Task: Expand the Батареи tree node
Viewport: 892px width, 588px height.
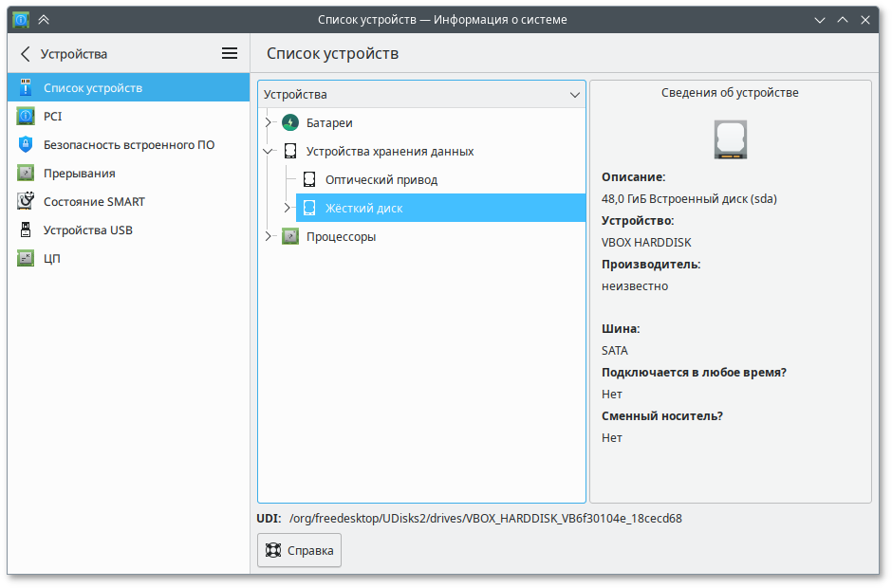Action: (269, 122)
